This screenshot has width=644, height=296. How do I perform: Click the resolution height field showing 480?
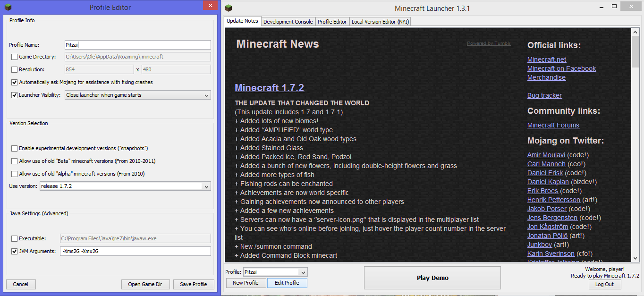[x=176, y=69]
